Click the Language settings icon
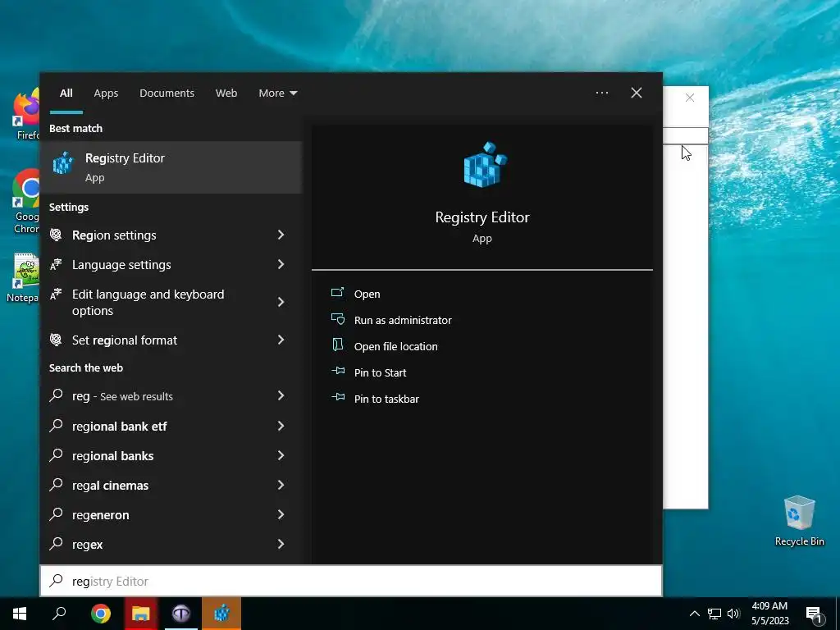This screenshot has height=630, width=840. coord(56,263)
